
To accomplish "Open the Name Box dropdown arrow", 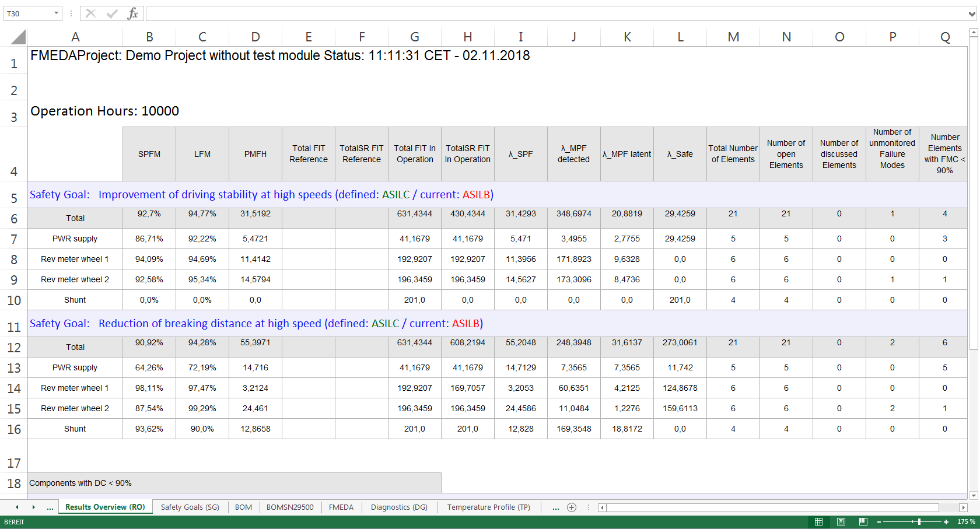I will pyautogui.click(x=56, y=13).
